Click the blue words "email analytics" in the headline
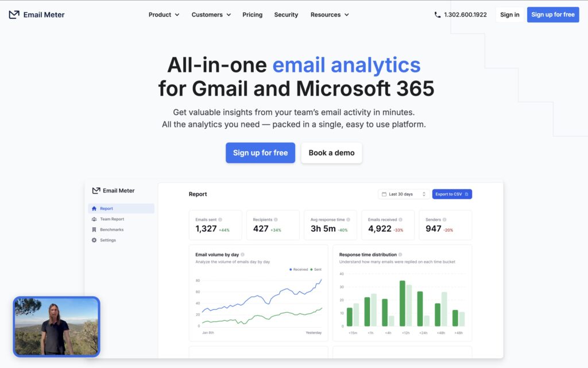 [x=346, y=65]
